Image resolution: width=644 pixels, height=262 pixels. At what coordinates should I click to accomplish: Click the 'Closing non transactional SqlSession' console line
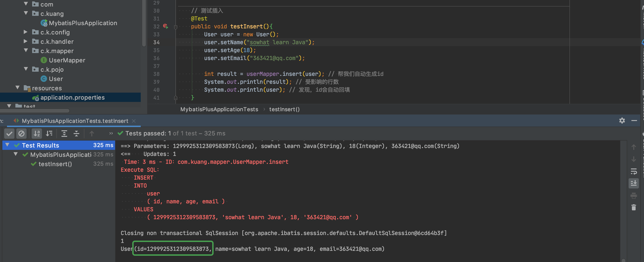coord(284,233)
